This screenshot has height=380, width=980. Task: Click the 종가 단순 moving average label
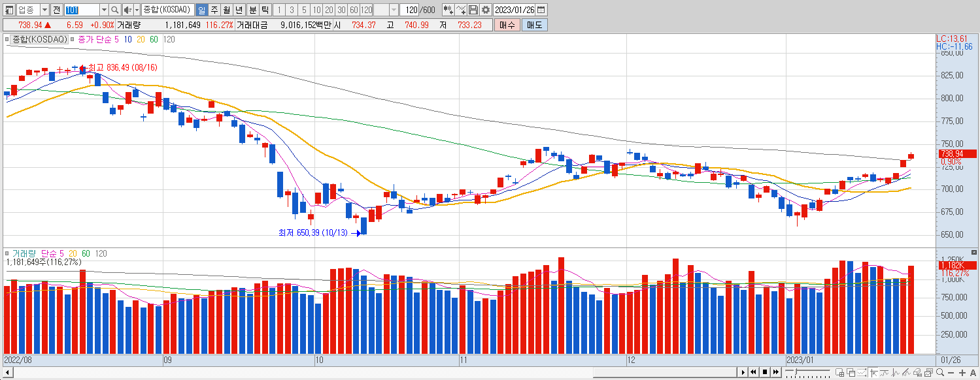[x=95, y=39]
